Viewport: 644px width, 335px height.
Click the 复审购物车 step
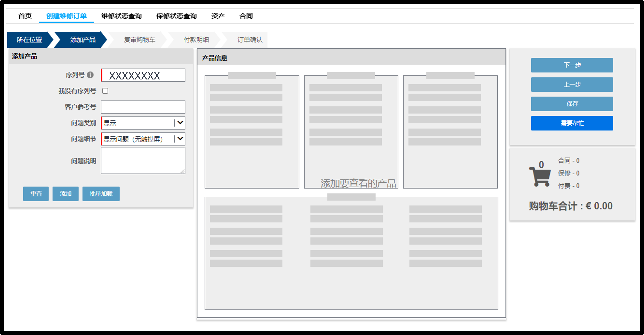(139, 40)
